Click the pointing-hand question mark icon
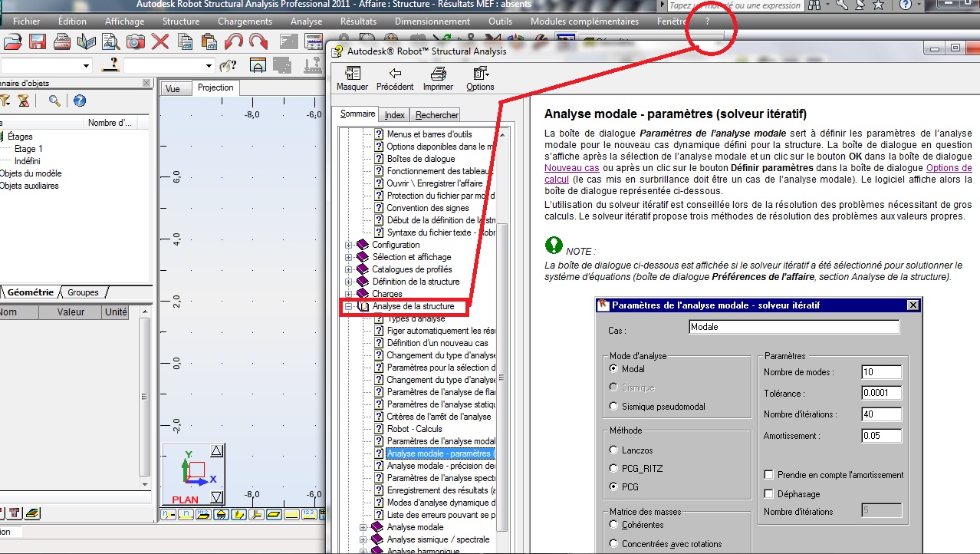Image resolution: width=980 pixels, height=554 pixels. tap(228, 66)
